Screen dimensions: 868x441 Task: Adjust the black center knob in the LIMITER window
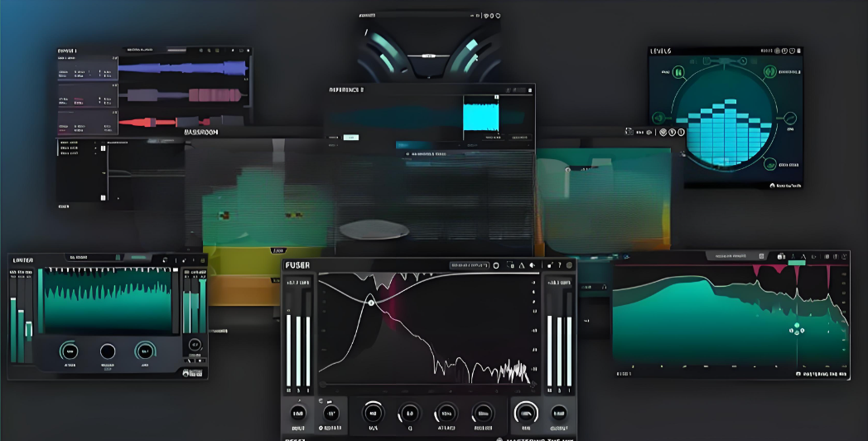pos(108,351)
